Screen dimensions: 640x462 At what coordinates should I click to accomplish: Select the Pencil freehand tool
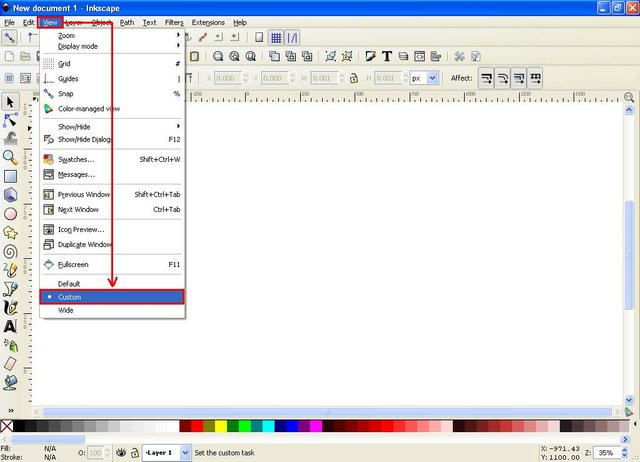(x=10, y=270)
